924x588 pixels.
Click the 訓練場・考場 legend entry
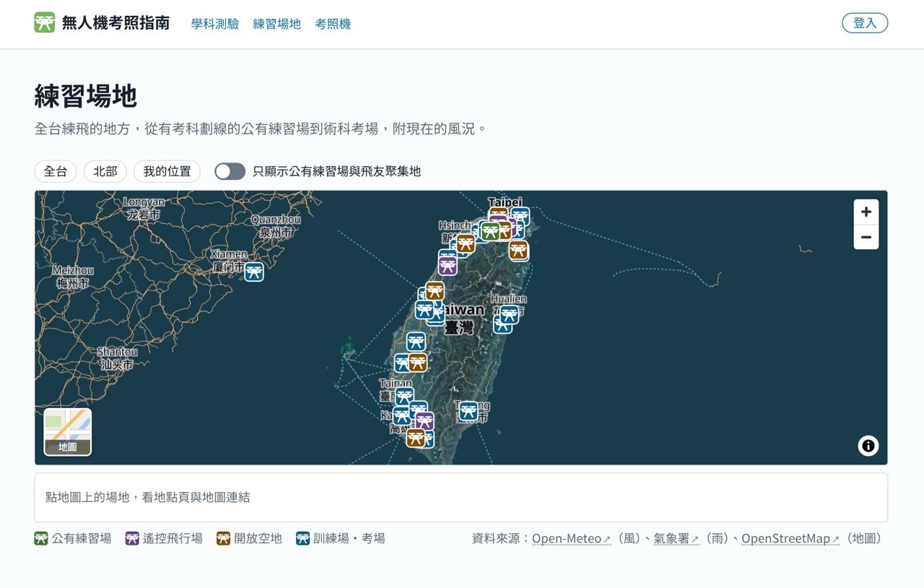(x=340, y=538)
